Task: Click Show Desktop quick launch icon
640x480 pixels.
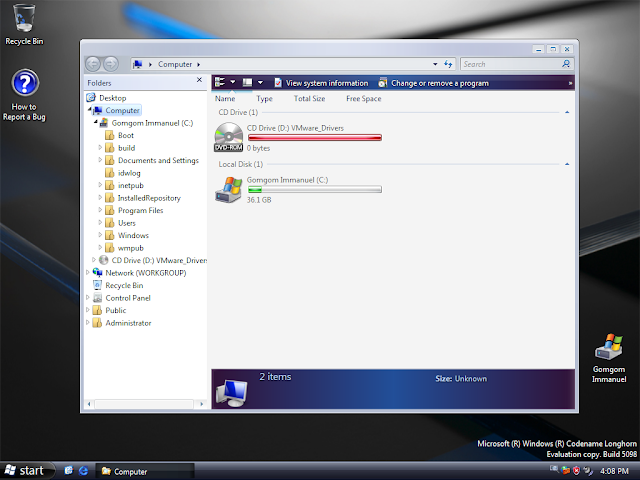Action: pyautogui.click(x=68, y=471)
